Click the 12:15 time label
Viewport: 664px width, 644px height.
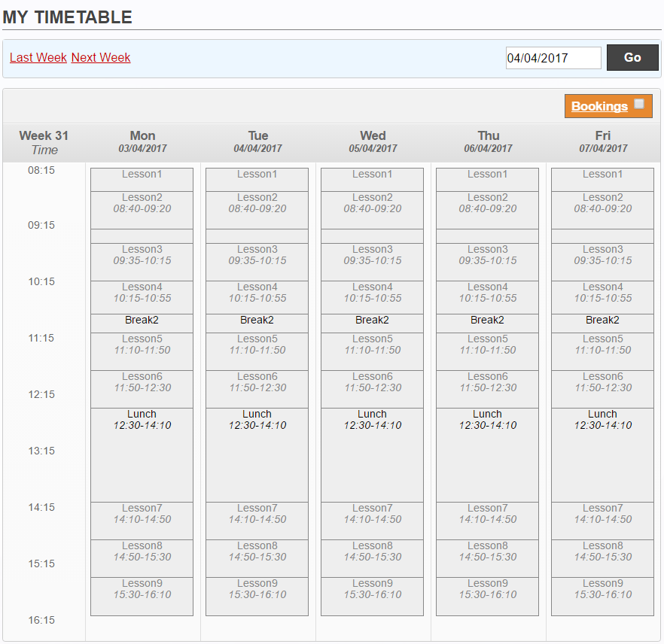(41, 394)
